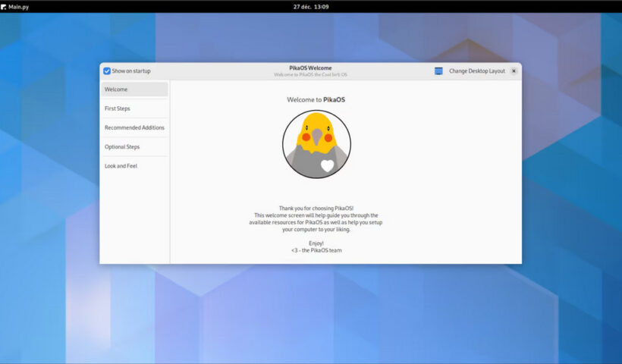Click the Main.py application icon in top bar
The height and width of the screenshot is (364, 622).
point(4,7)
